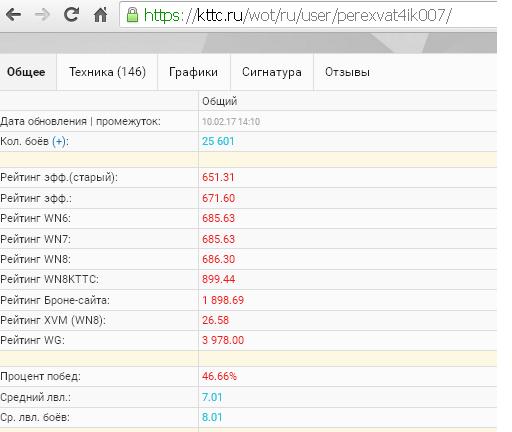Click the Дата обновления | промежуток label
Image resolution: width=512 pixels, height=432 pixels.
[x=80, y=121]
